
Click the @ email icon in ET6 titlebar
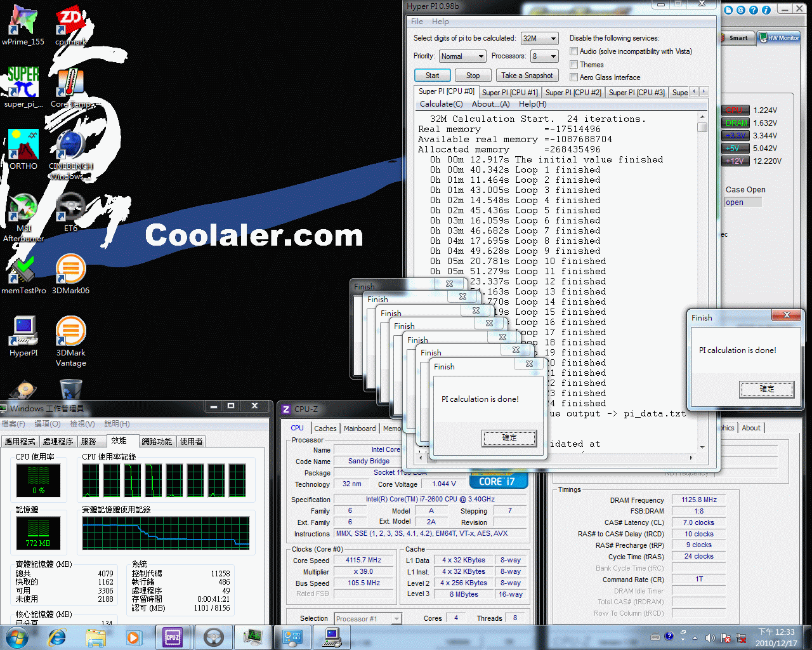point(740,10)
